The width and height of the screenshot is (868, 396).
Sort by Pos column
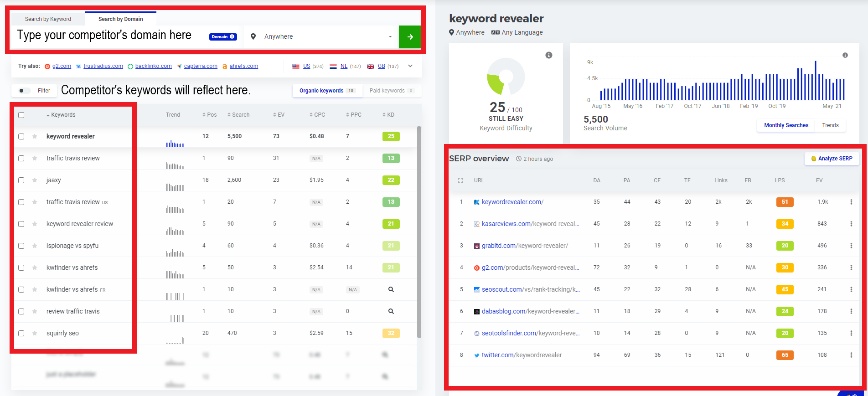[x=210, y=115]
